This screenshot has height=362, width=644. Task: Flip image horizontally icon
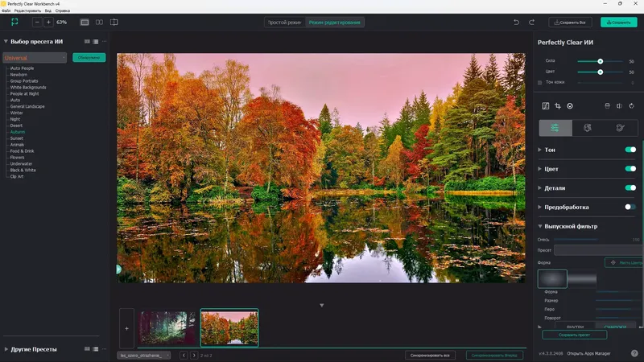pyautogui.click(x=619, y=106)
